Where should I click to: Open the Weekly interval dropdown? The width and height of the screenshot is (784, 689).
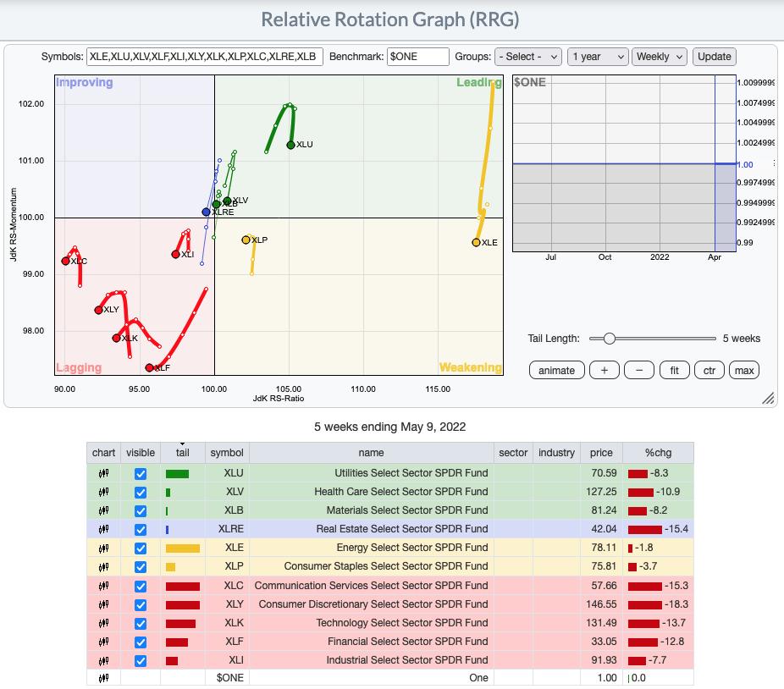click(x=660, y=57)
